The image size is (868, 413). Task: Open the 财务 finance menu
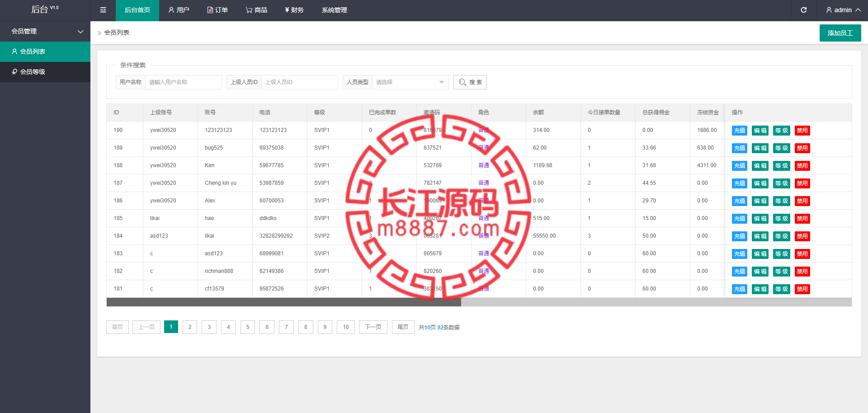(294, 10)
